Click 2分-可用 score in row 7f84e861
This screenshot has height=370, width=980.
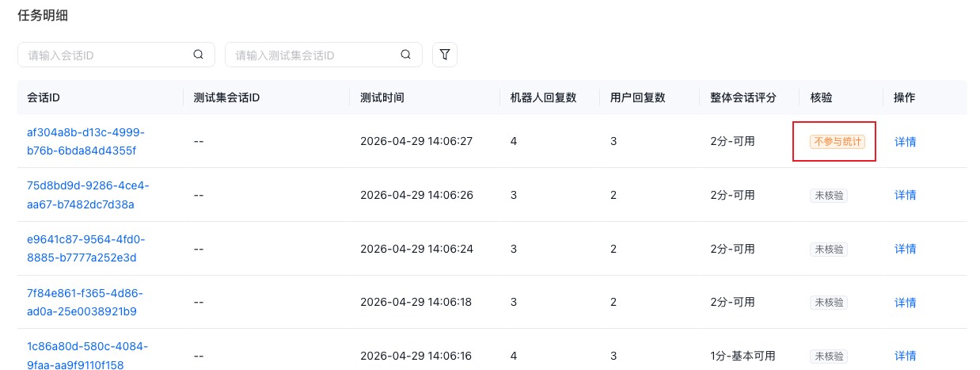coord(732,302)
